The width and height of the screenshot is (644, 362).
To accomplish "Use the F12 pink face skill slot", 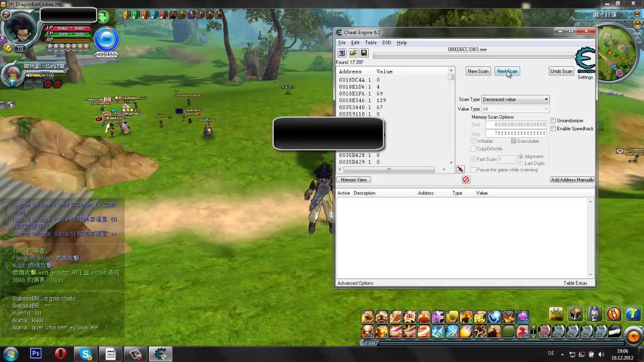I will tap(523, 316).
